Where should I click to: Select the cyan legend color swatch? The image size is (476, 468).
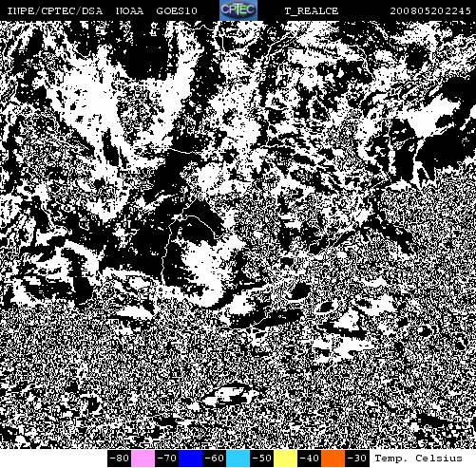click(x=238, y=459)
